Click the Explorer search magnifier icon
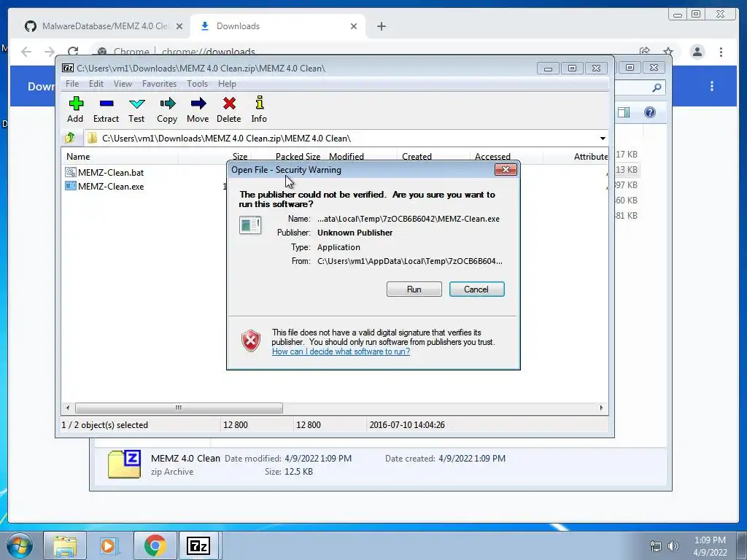 657,87
